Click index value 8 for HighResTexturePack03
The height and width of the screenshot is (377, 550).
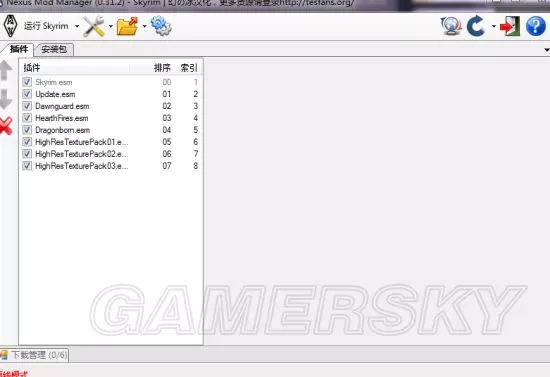[195, 166]
